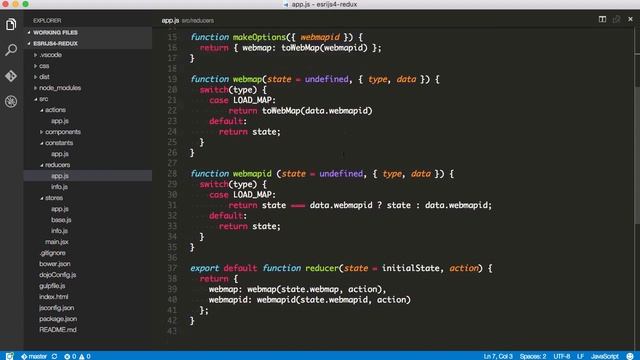Screen dimensions: 640x360
Task: Click the initialState text on line 37
Action: pos(410,268)
